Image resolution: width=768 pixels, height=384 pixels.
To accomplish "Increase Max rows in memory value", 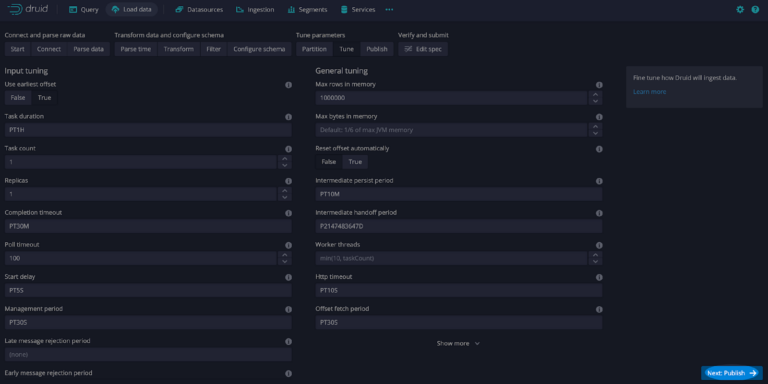I will (x=595, y=95).
